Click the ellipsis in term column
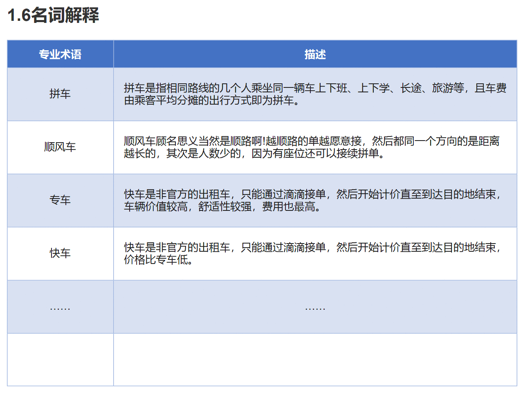 [60, 307]
